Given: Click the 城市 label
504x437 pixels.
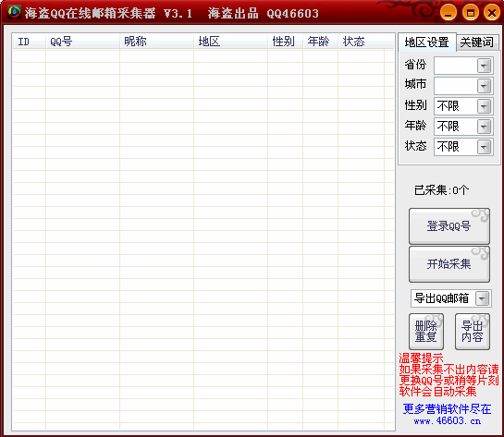Looking at the screenshot, I should pos(415,84).
